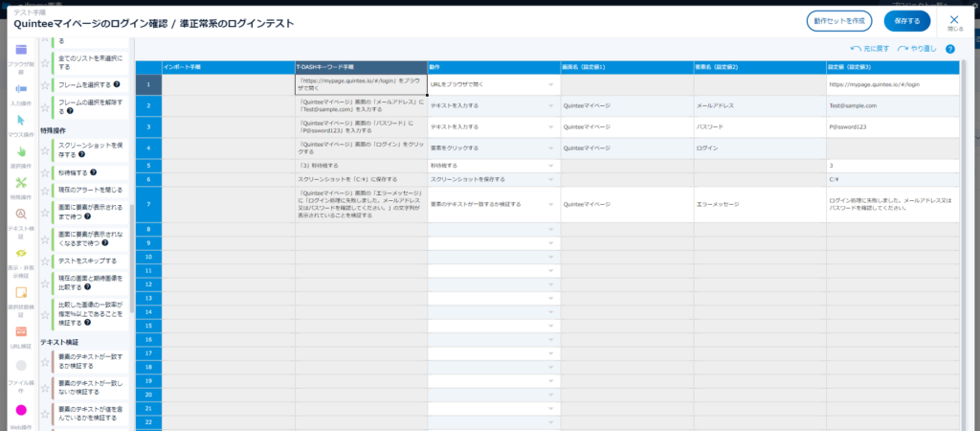Choose 現在のアラートを閉じる in the action list
Screen dimensions: 980x431
(90, 190)
